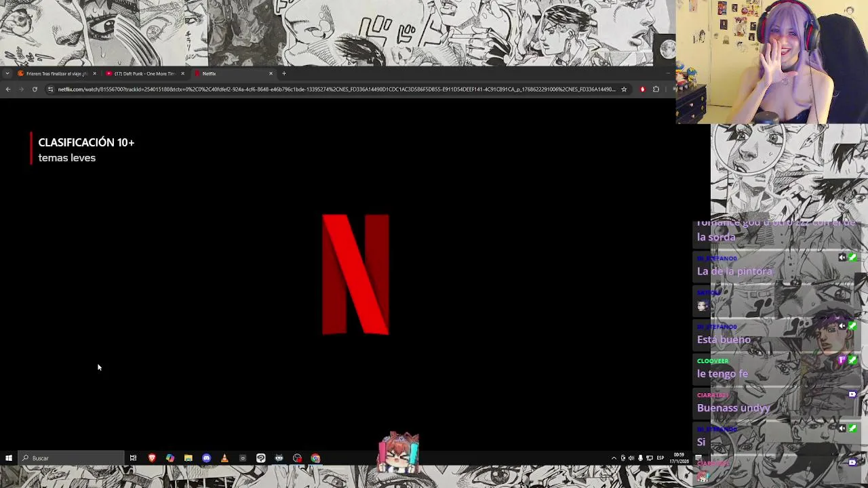Switch to the Frieren browser tab
Image resolution: width=868 pixels, height=488 pixels.
point(57,73)
